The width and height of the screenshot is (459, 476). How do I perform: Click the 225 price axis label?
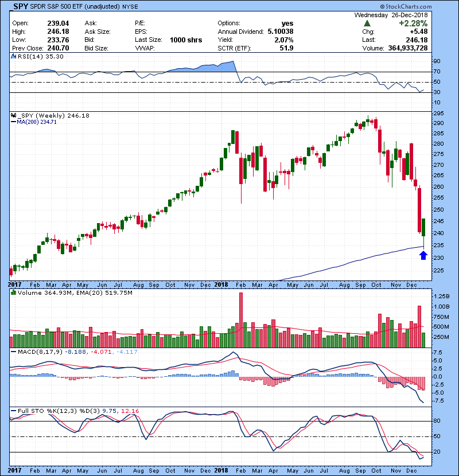[439, 270]
